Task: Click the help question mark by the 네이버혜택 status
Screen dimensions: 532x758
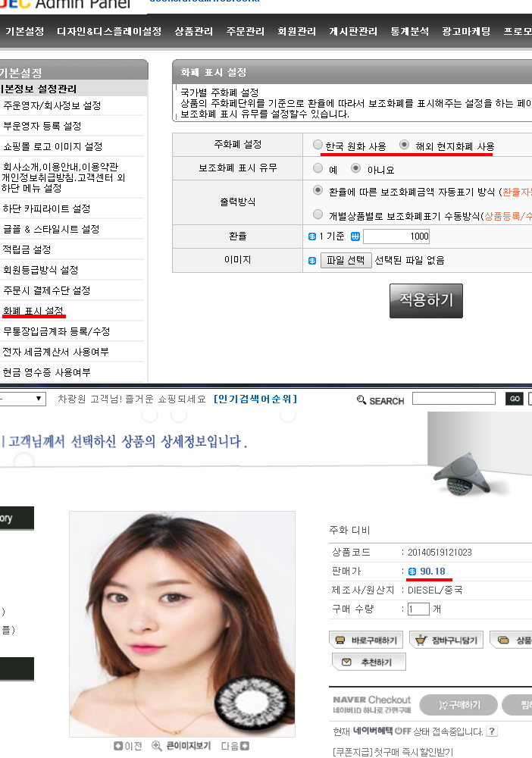Action: pyautogui.click(x=492, y=731)
